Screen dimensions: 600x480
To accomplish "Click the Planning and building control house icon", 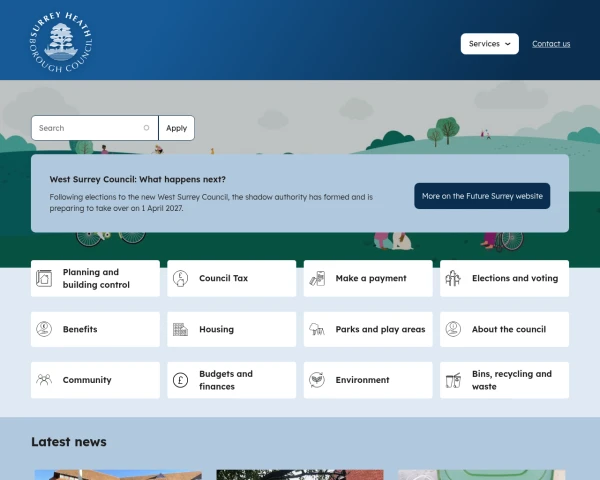I will (44, 278).
